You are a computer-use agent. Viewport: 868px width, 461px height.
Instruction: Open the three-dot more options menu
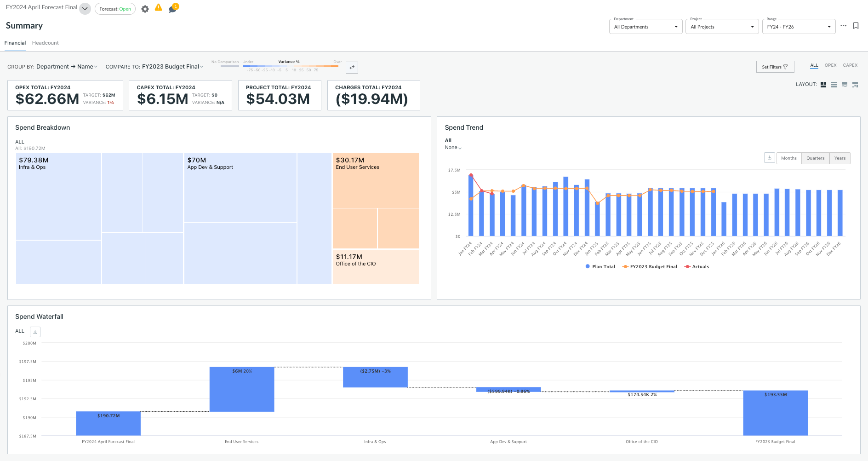(843, 26)
